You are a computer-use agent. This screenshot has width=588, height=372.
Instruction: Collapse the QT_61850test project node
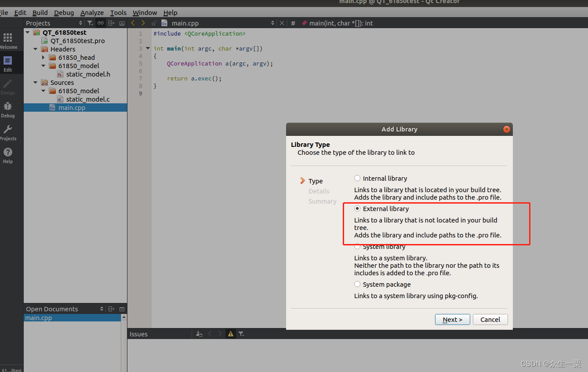pyautogui.click(x=28, y=32)
